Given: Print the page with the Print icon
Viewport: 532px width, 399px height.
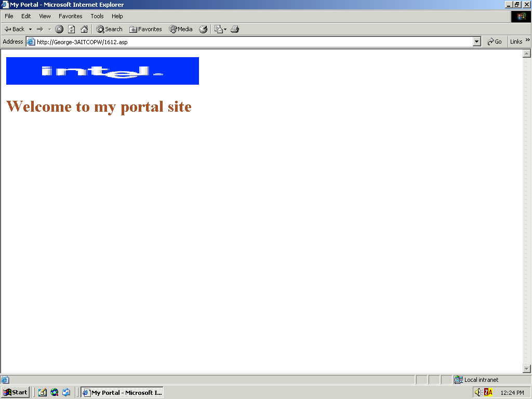Looking at the screenshot, I should coord(235,29).
